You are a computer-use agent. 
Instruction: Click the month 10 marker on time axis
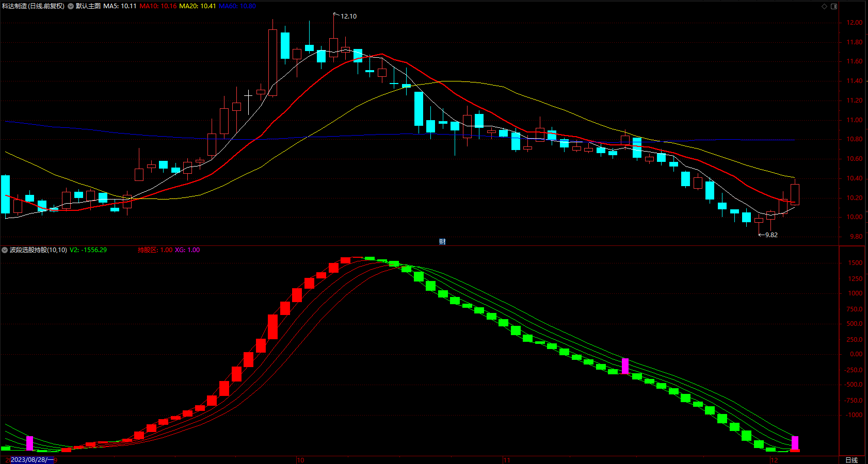pos(300,460)
